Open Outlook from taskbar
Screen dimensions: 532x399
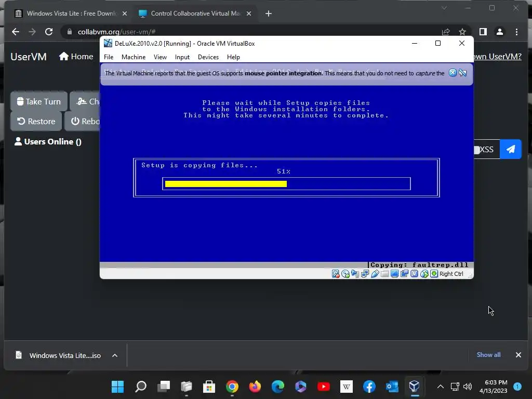(392, 387)
